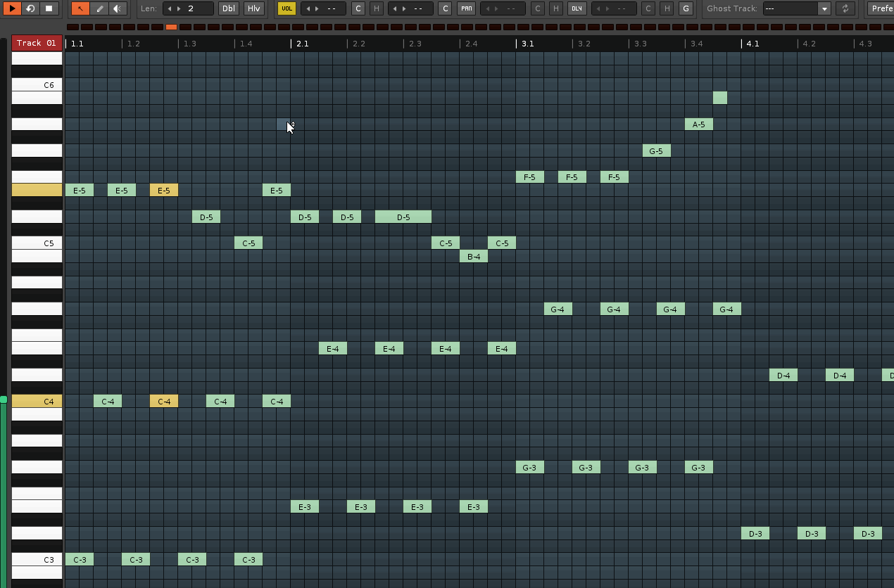Toggle the yellow VOL button
Screen dimensions: 894x588
(287, 8)
